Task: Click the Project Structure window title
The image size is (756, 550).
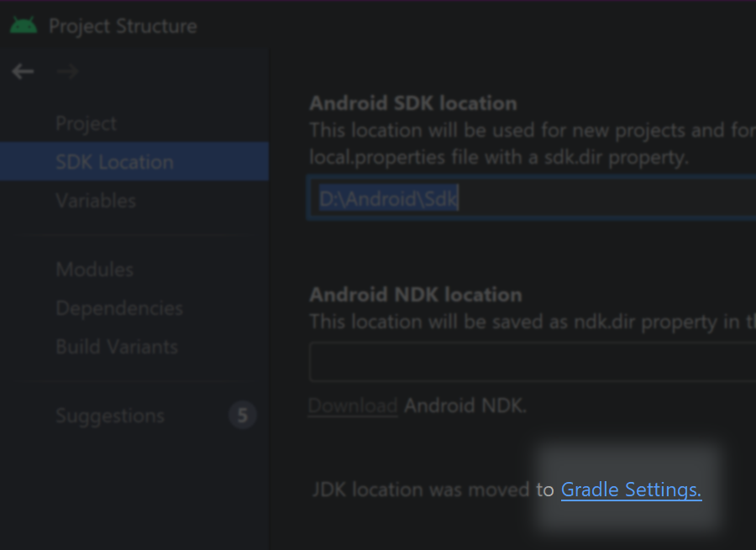Action: [x=123, y=26]
